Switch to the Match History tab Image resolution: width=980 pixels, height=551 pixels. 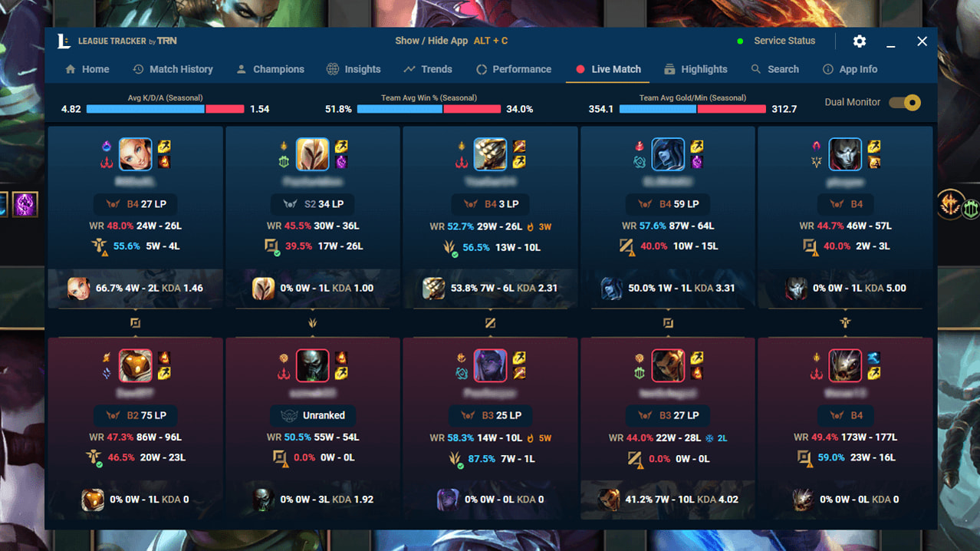click(173, 69)
